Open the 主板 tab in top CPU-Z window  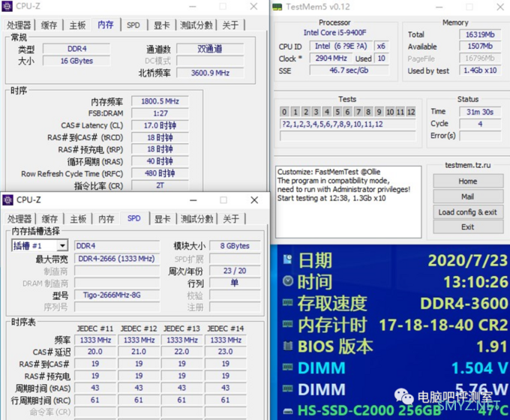77,25
